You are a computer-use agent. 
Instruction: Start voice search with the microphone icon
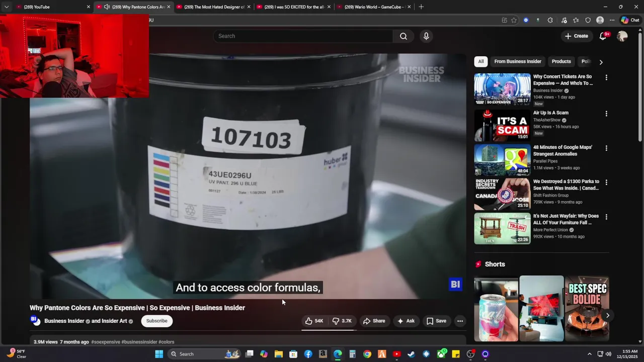(x=426, y=36)
